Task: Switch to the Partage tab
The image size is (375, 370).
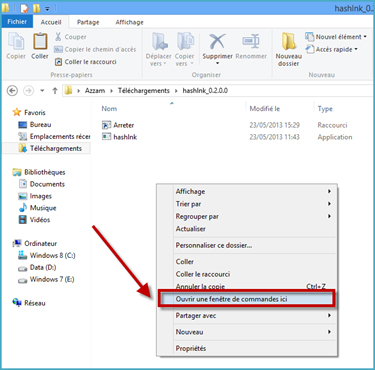Action: [88, 22]
